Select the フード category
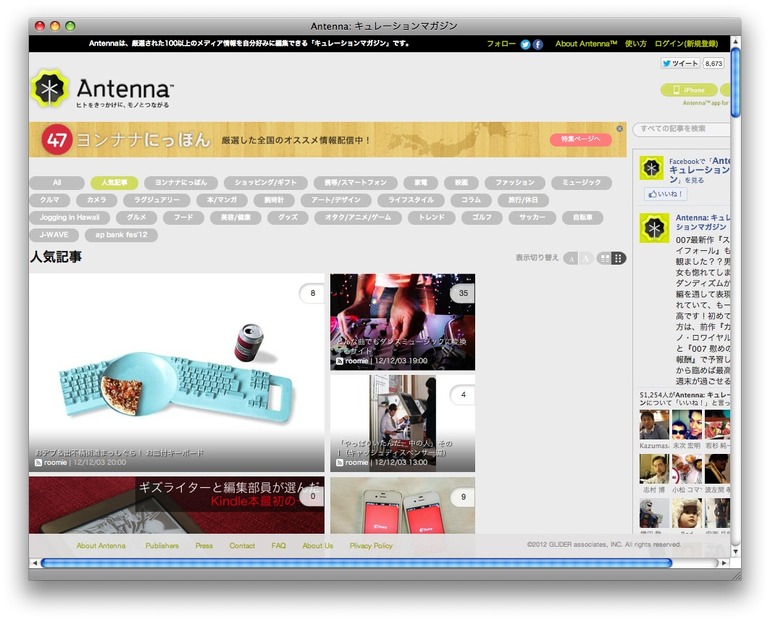The width and height of the screenshot is (770, 620). pyautogui.click(x=184, y=217)
